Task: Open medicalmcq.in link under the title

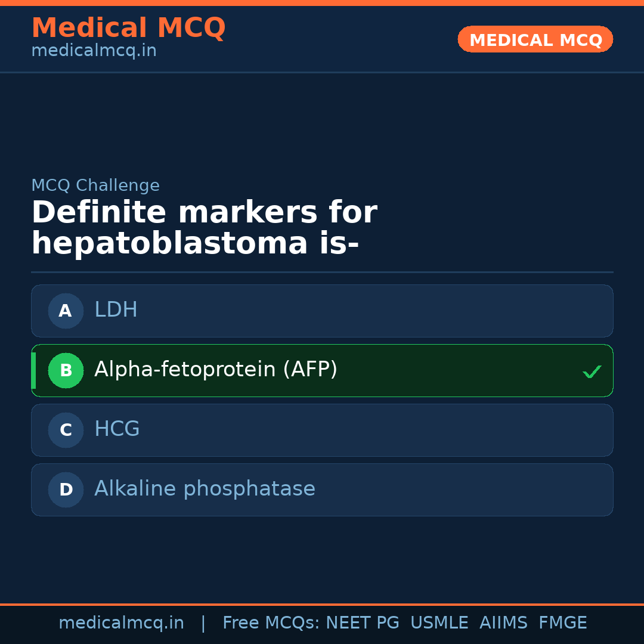Action: click(x=94, y=51)
